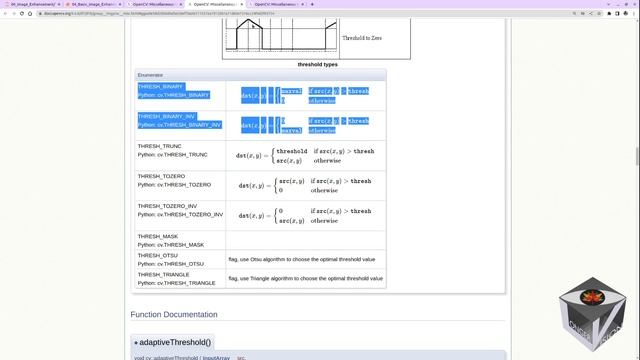Click the text 'Python: cv.THRESH_BINARY_INV'
Viewport: 640px width, 360px height.
180,124
